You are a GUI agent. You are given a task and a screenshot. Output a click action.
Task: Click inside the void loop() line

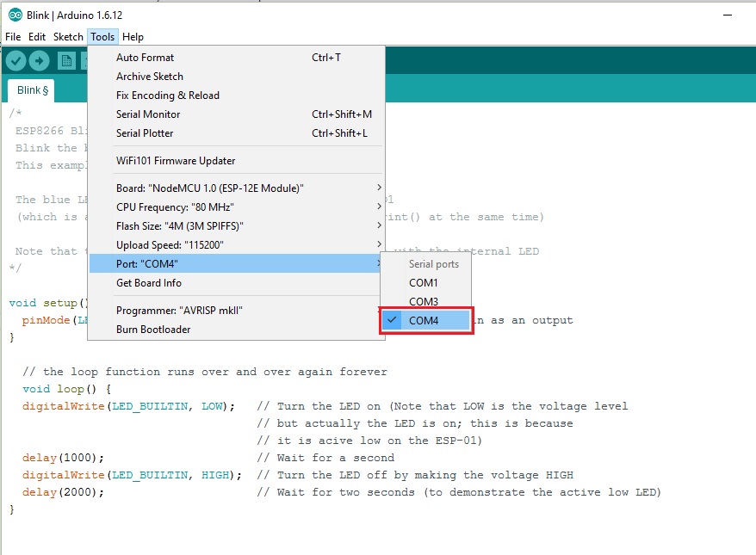click(66, 389)
